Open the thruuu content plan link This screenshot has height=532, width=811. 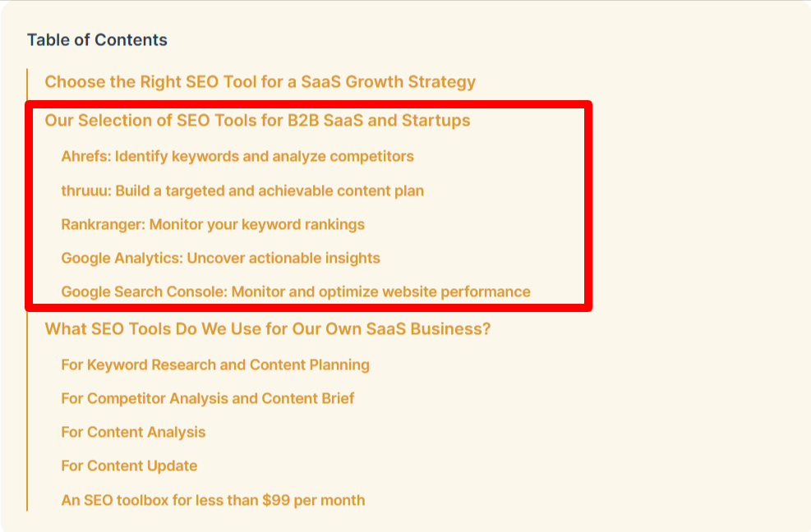(242, 190)
